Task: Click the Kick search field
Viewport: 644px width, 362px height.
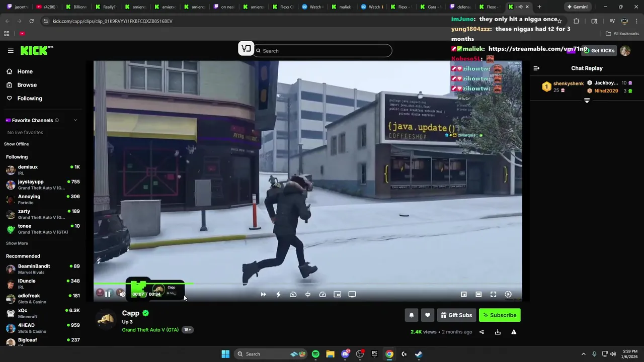Action: (323, 51)
